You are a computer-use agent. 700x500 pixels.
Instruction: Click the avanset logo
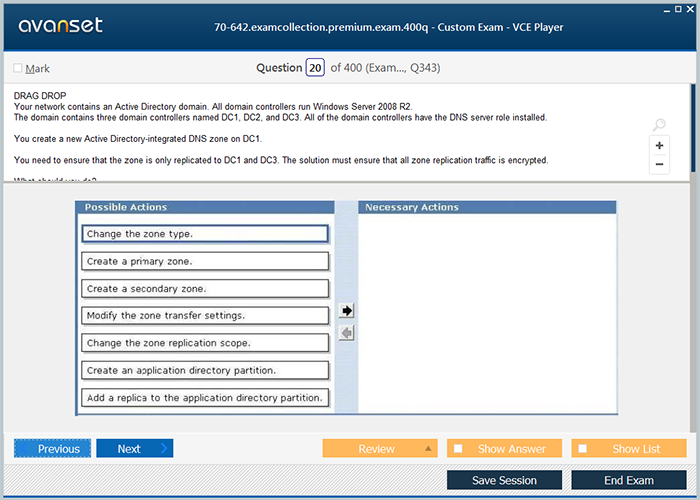[60, 25]
